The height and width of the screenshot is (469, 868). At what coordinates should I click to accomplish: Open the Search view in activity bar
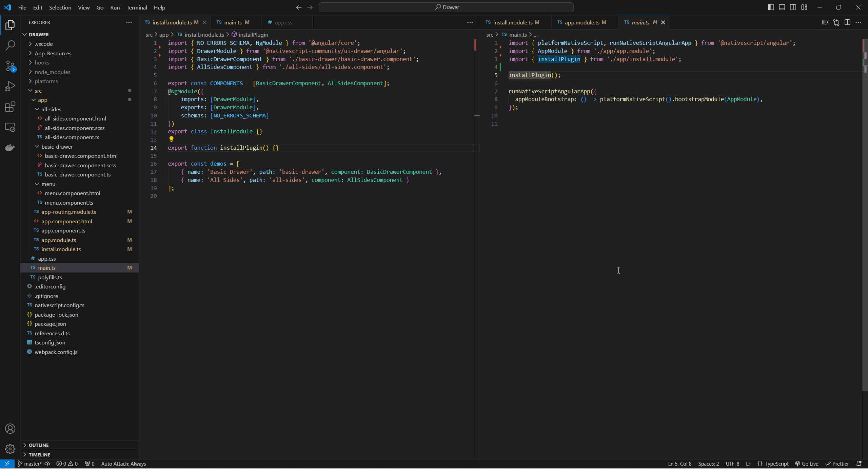(x=10, y=45)
